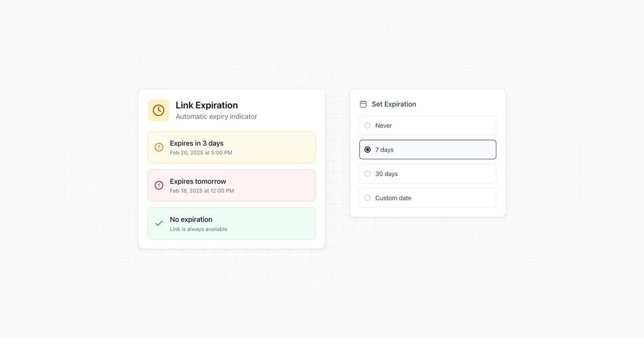This screenshot has height=338, width=644.
Task: Click the Set Expiration heading text
Action: pyautogui.click(x=394, y=104)
